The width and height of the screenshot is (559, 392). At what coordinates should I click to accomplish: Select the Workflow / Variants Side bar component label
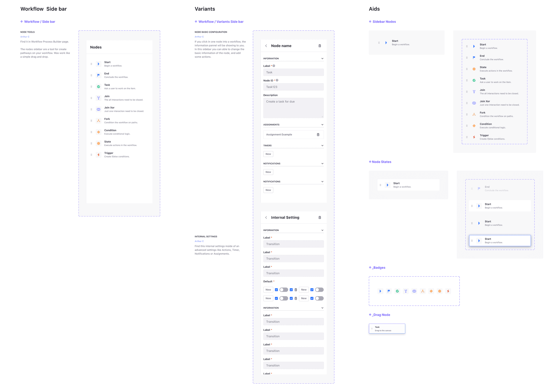point(221,22)
